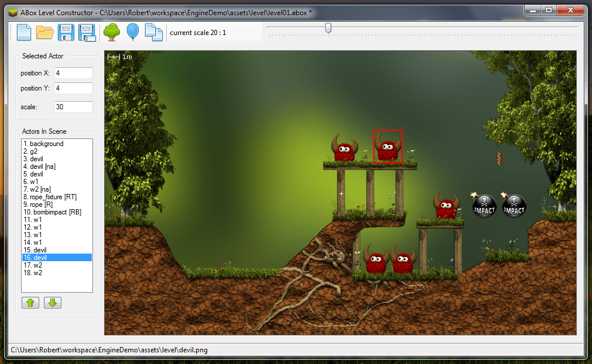
Task: Click the position Y input field
Action: tap(73, 88)
